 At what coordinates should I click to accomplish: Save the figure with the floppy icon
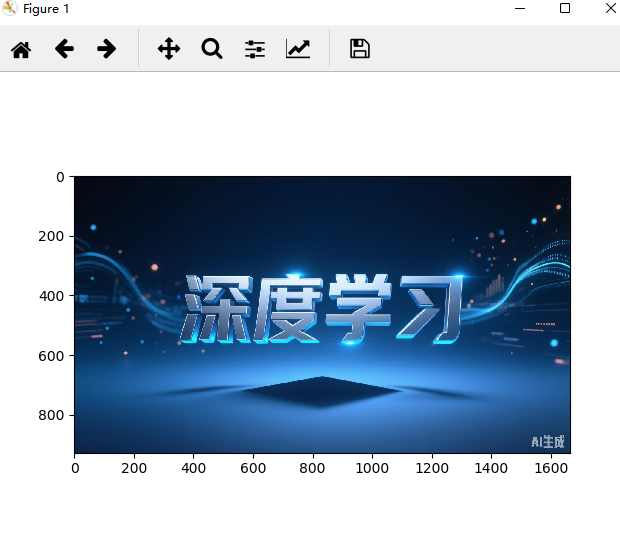(360, 49)
